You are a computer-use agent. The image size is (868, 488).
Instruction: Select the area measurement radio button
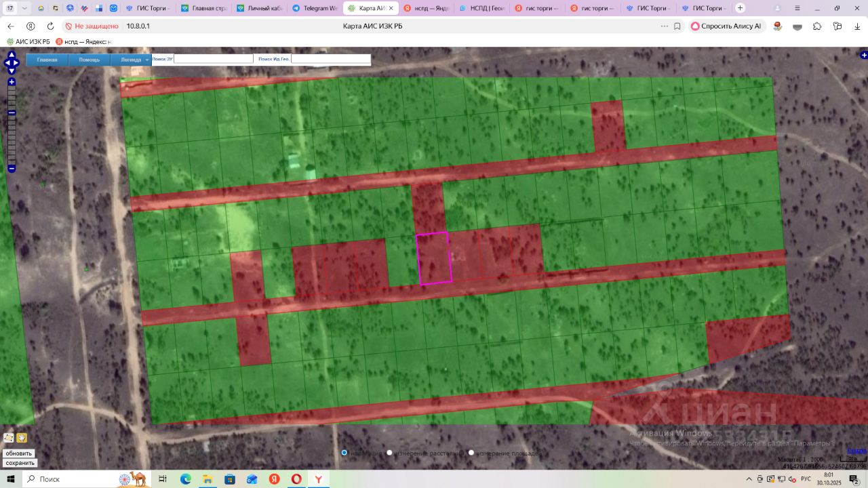tap(471, 453)
